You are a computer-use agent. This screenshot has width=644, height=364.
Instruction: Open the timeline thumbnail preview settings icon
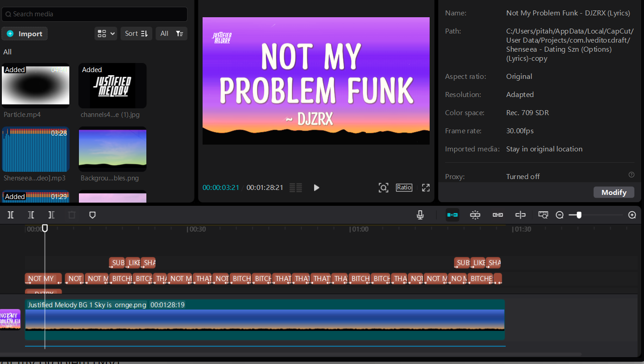click(543, 215)
